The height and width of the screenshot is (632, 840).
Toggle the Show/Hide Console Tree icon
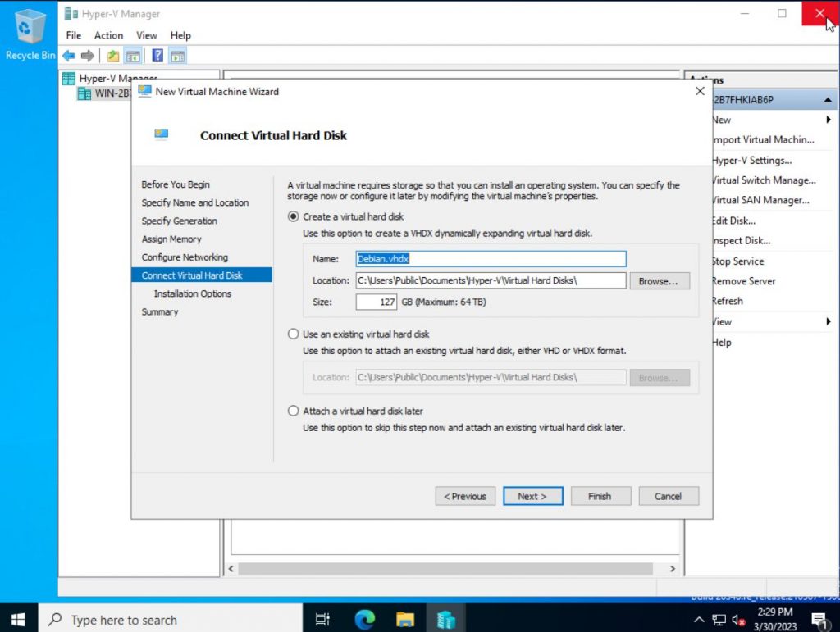(132, 56)
